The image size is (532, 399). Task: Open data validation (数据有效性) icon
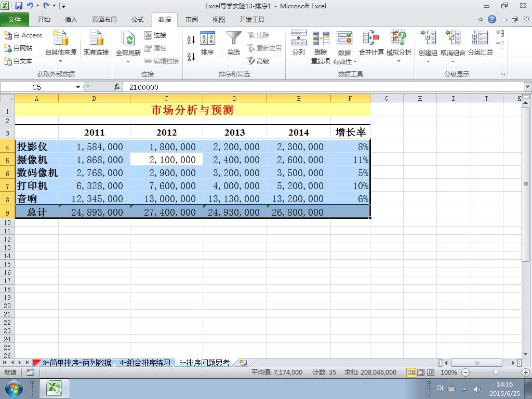tap(344, 38)
